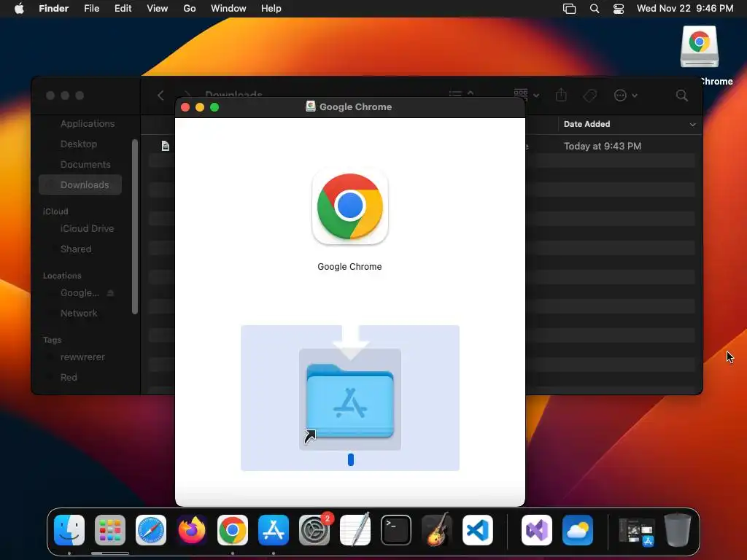Select Documents in Finder sidebar
Screen dimensions: 747x560
tap(85, 164)
